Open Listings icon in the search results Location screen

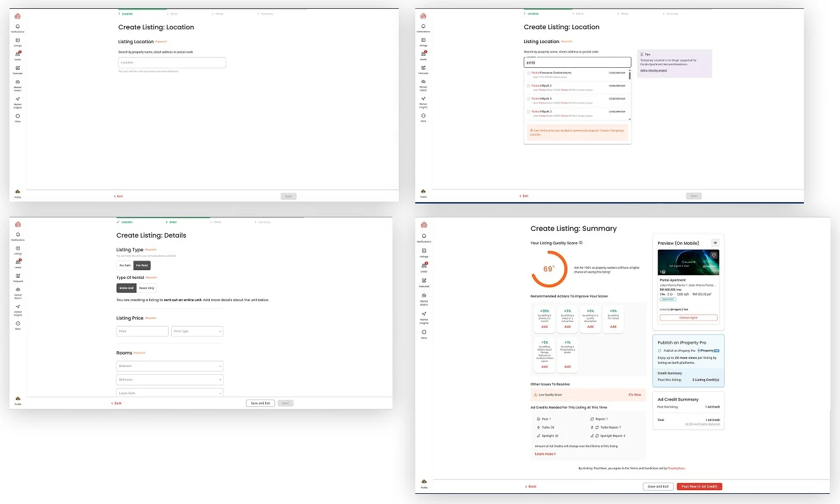[x=423, y=41]
